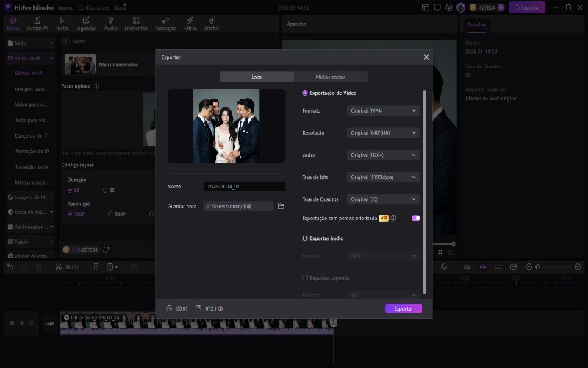The height and width of the screenshot is (368, 588).
Task: Click the timeline zoom slider handle
Action: (538, 267)
